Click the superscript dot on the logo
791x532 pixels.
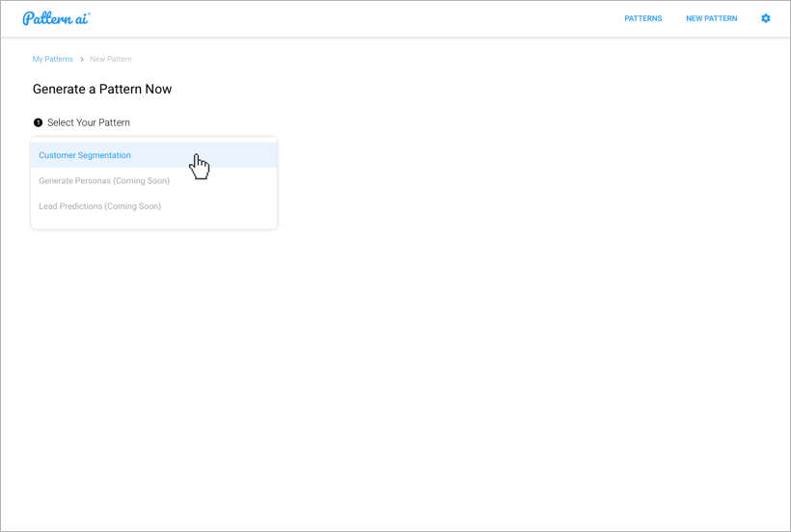[89, 13]
